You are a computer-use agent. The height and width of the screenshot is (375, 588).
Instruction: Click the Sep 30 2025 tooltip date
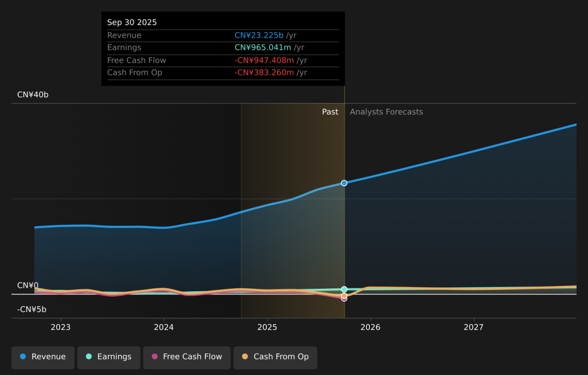[132, 23]
